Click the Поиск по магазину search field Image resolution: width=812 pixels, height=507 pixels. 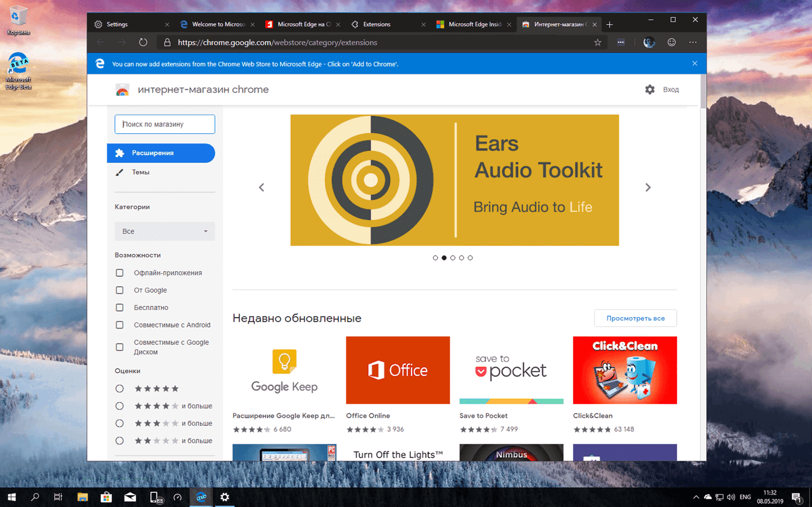point(165,124)
